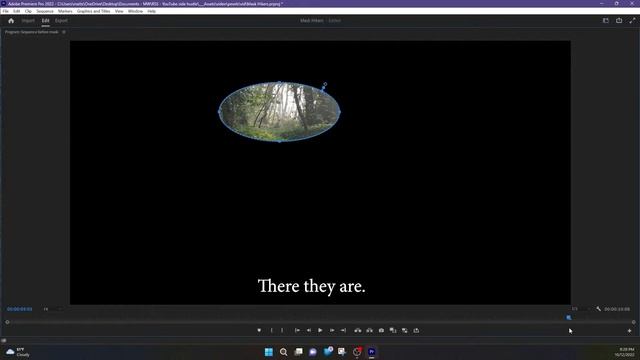Open Task View on the taskbar
The height and width of the screenshot is (360, 640).
click(298, 352)
